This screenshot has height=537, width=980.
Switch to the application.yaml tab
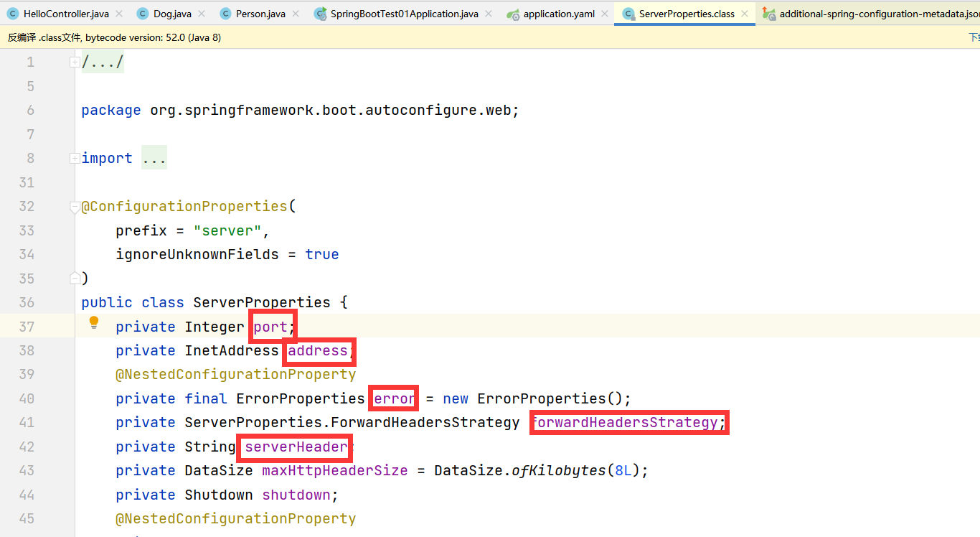pyautogui.click(x=559, y=14)
